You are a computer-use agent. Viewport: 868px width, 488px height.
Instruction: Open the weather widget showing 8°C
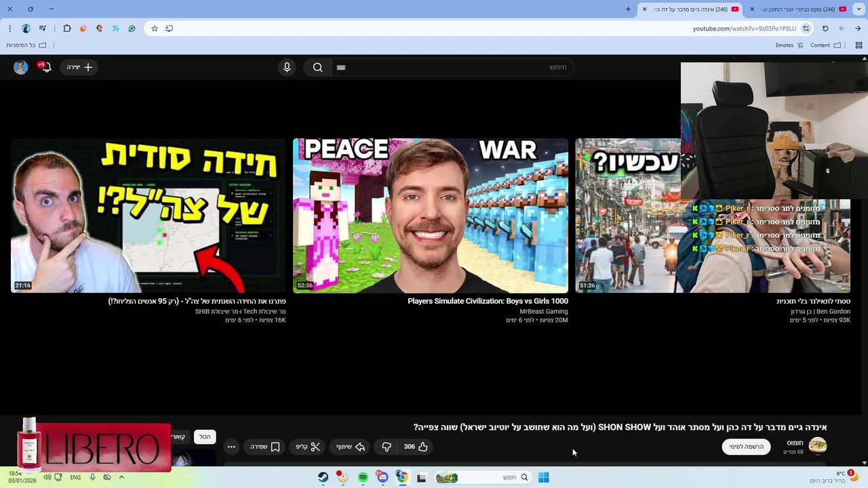(x=834, y=477)
